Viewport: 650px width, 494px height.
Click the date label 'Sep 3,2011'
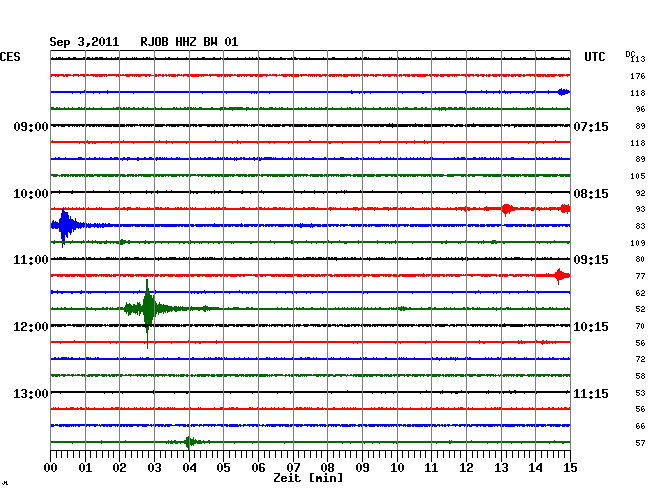coord(84,42)
